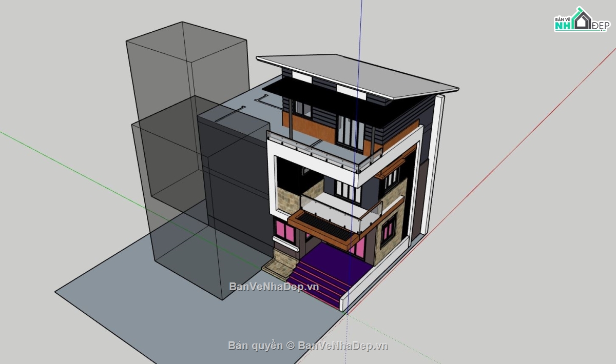Click the Bản Vẽ Nhà Đẹp logo

coord(581,21)
